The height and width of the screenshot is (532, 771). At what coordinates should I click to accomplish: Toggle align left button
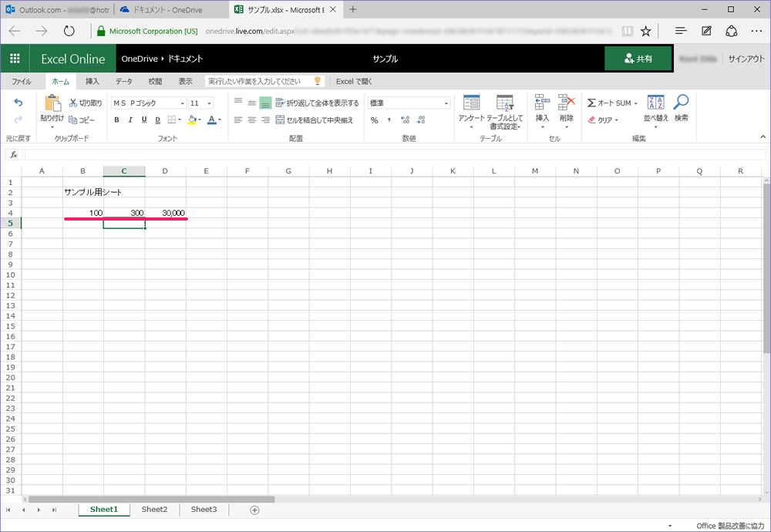click(x=238, y=120)
